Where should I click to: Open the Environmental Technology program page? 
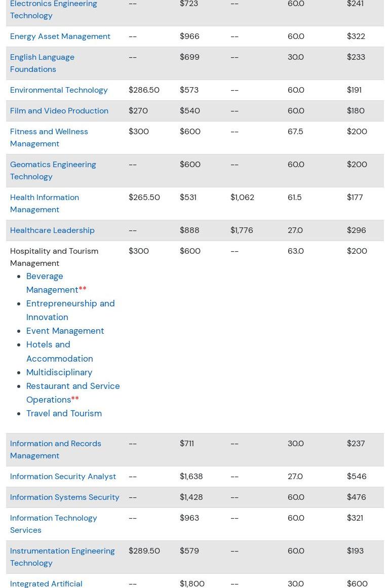point(59,90)
